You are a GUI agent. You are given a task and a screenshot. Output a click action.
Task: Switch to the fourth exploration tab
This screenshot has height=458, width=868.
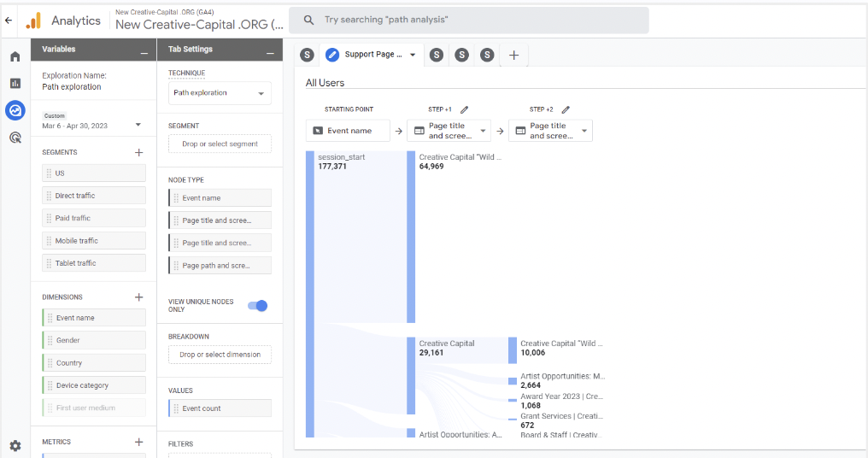pos(461,55)
